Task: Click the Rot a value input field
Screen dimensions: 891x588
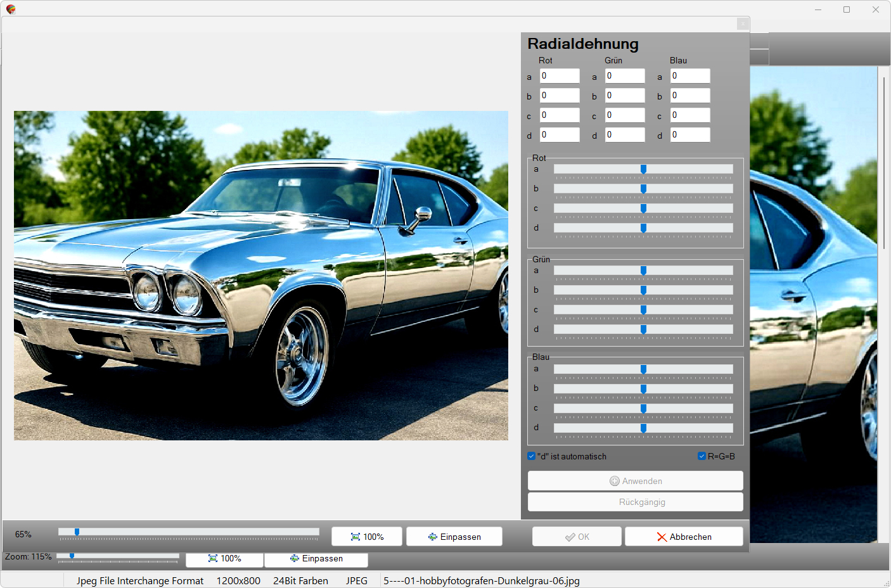Action: [559, 76]
